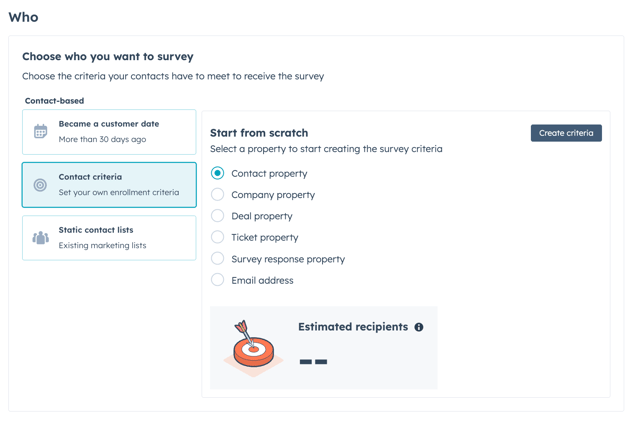Viewport: 625px width, 432px height.
Task: Click the target icon beside Contact criteria
Action: pyautogui.click(x=40, y=185)
